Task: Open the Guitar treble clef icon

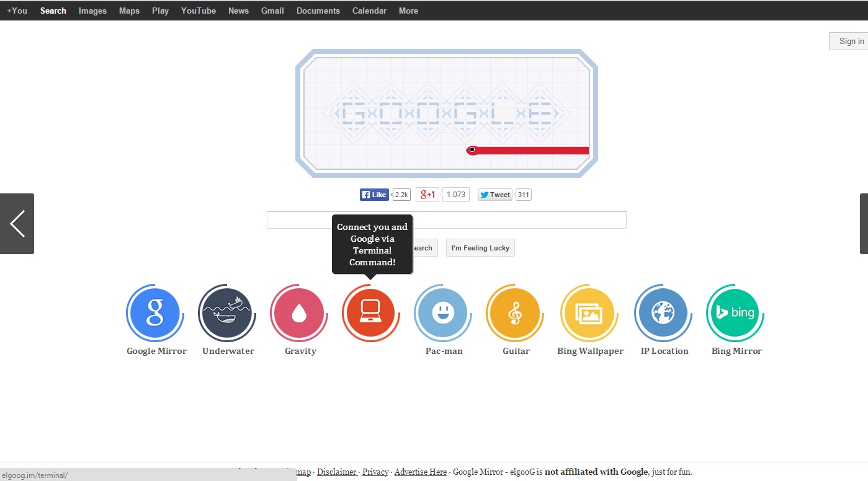Action: coord(514,313)
